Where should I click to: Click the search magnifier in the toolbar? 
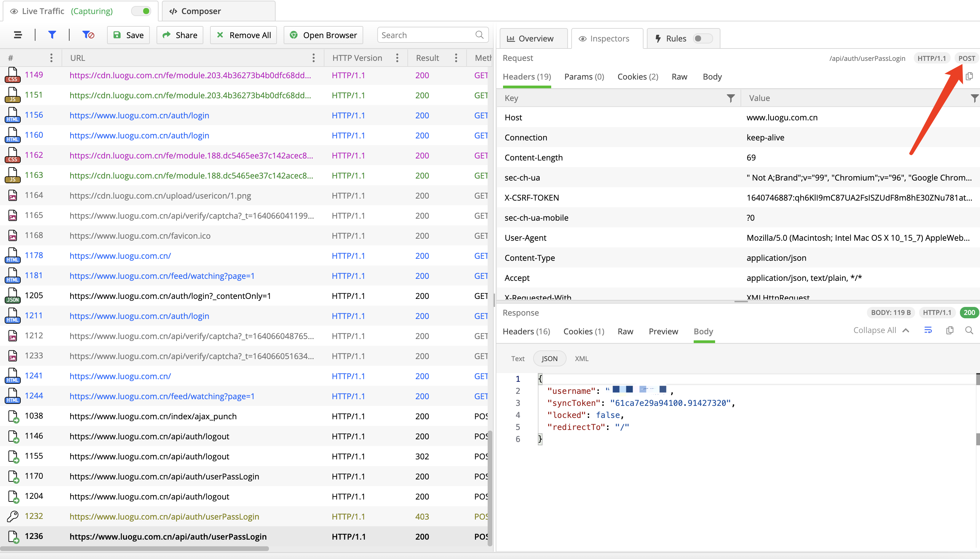coord(479,35)
